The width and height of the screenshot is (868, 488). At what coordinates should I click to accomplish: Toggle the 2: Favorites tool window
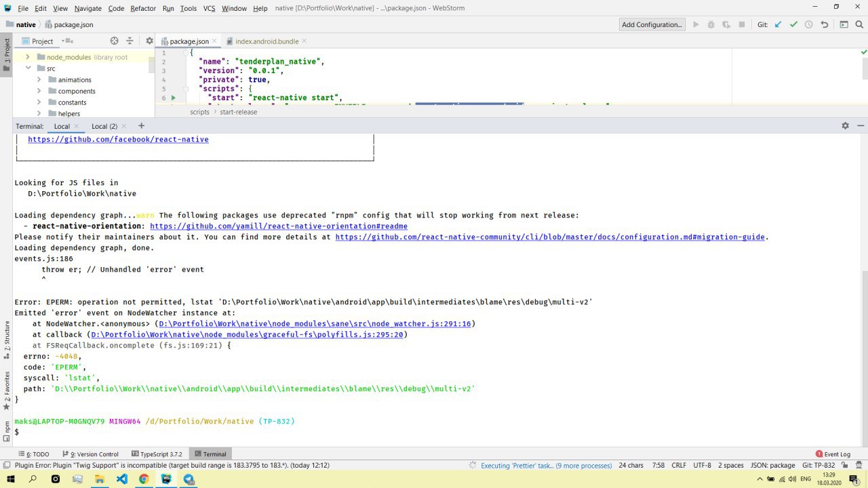point(7,390)
